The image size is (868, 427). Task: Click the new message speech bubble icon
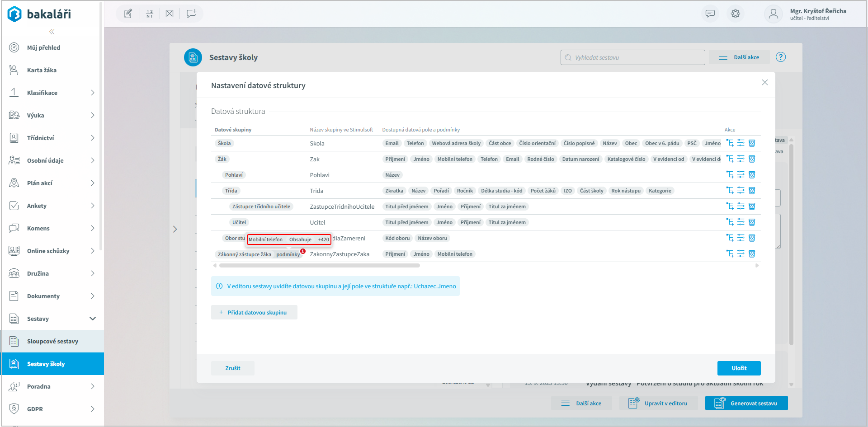(191, 14)
